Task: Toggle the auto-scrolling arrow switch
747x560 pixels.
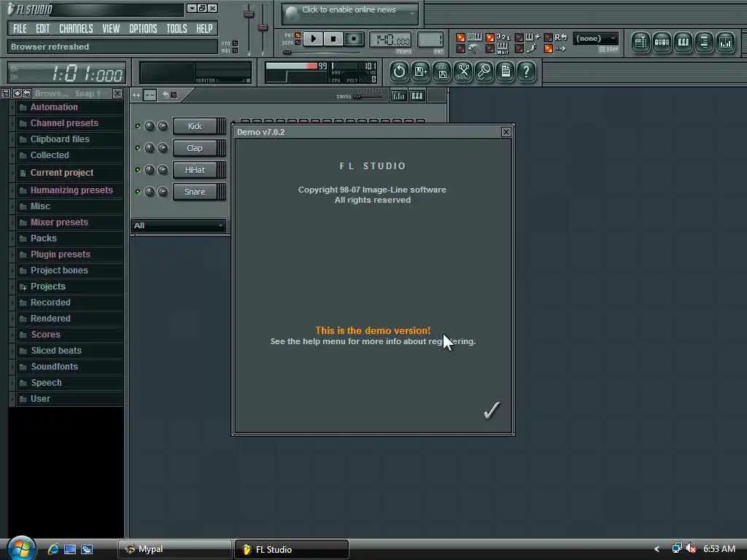Action: pos(549,48)
